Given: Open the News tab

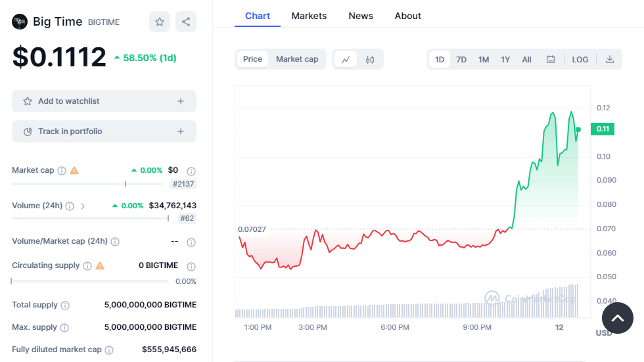Looking at the screenshot, I should point(361,16).
